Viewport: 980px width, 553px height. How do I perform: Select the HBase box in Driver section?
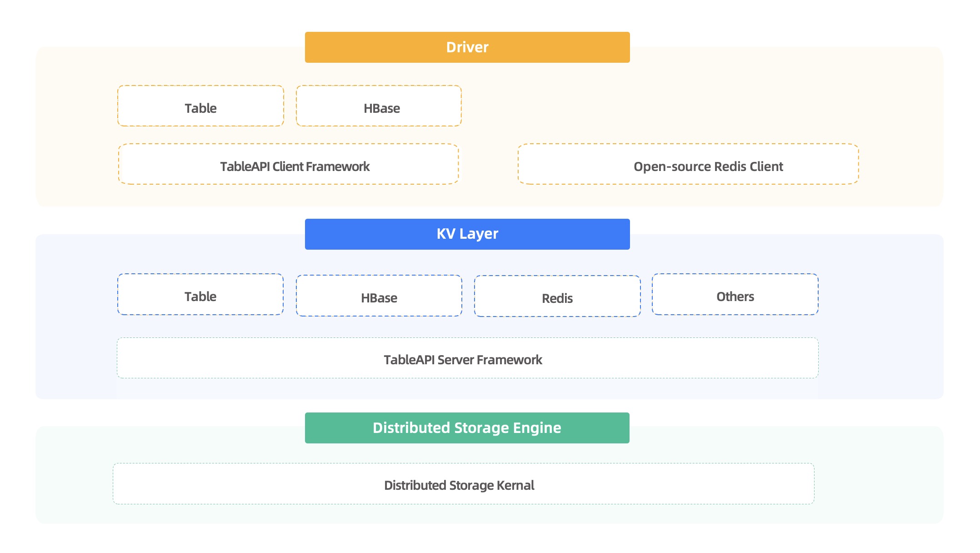(x=379, y=106)
